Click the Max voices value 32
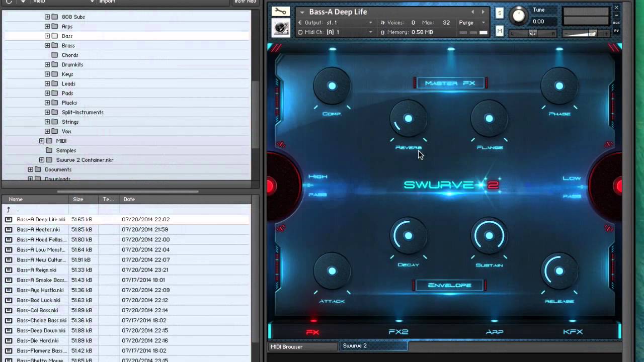Viewport: 644px width, 362px height. click(446, 23)
